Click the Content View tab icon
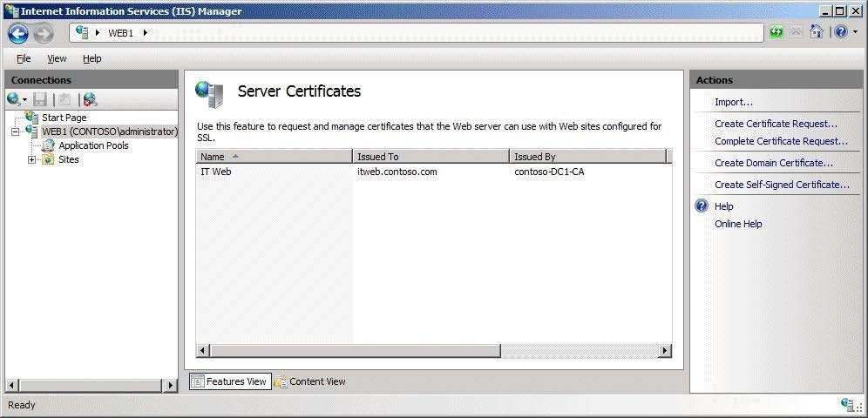Image resolution: width=868 pixels, height=418 pixels. coord(281,381)
